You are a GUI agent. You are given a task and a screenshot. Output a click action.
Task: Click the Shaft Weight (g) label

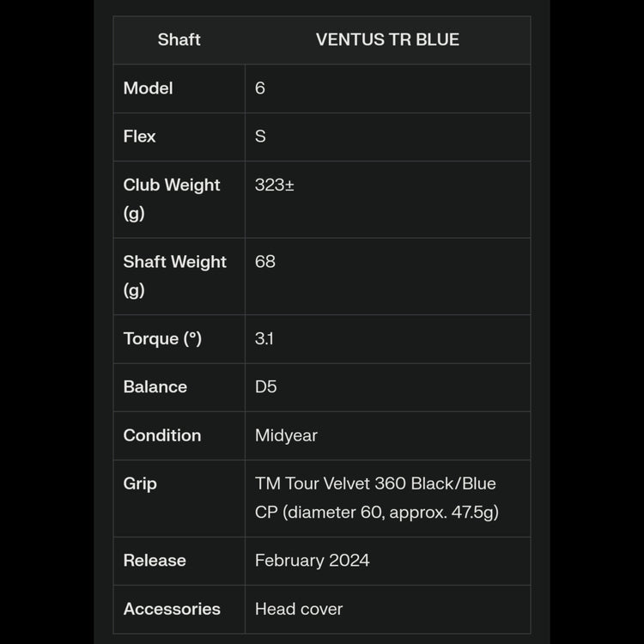[174, 276]
